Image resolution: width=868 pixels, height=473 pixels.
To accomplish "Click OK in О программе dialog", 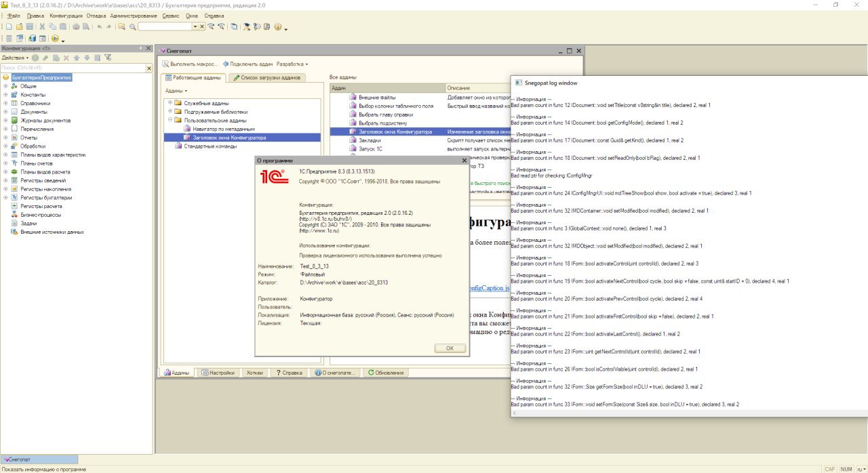I will click(450, 348).
